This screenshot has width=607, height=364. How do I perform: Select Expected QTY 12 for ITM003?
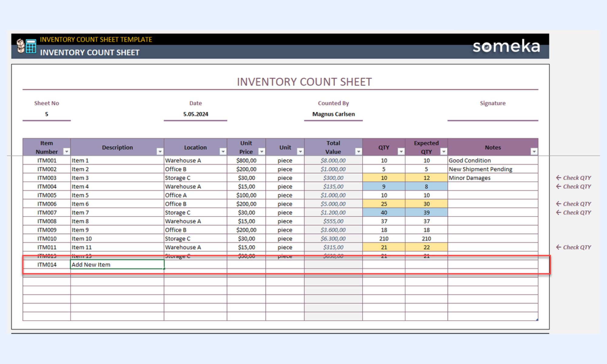tap(426, 178)
